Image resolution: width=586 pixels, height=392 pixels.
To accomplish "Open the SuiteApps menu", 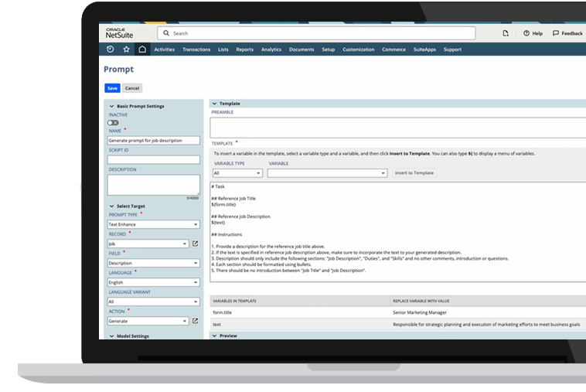I will tap(424, 49).
